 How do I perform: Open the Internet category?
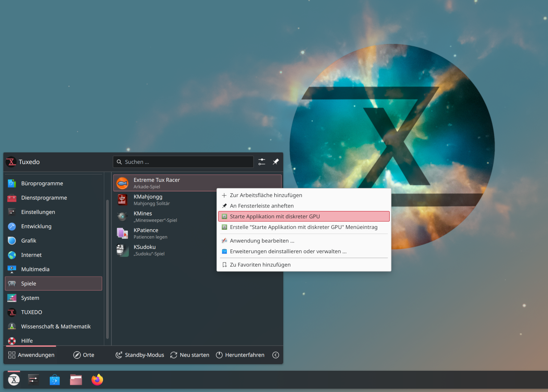click(x=53, y=255)
